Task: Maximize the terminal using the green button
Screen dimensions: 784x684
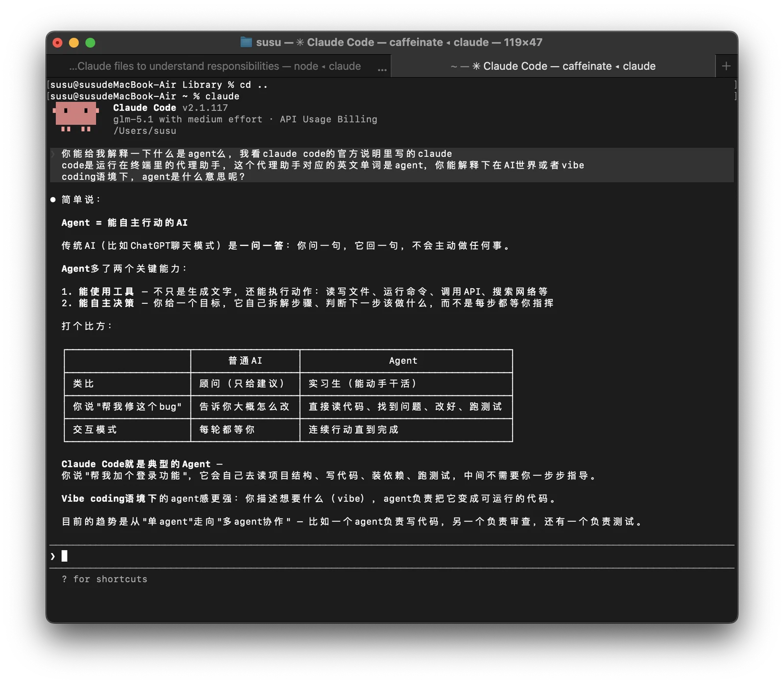Action: coord(90,43)
